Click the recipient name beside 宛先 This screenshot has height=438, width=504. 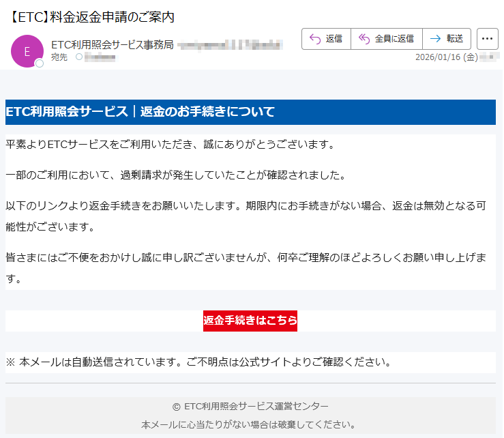coord(100,58)
